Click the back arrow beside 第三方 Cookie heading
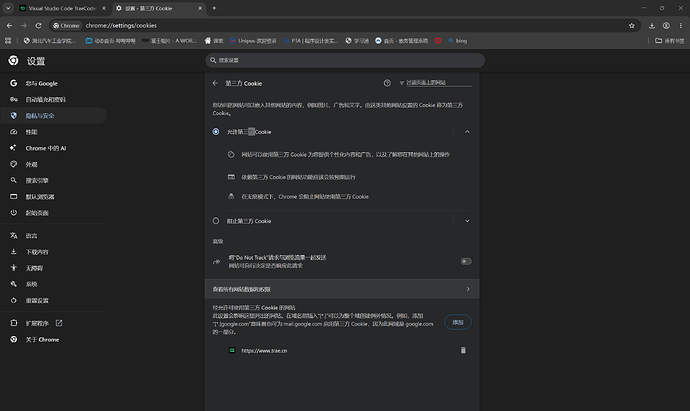 point(215,83)
